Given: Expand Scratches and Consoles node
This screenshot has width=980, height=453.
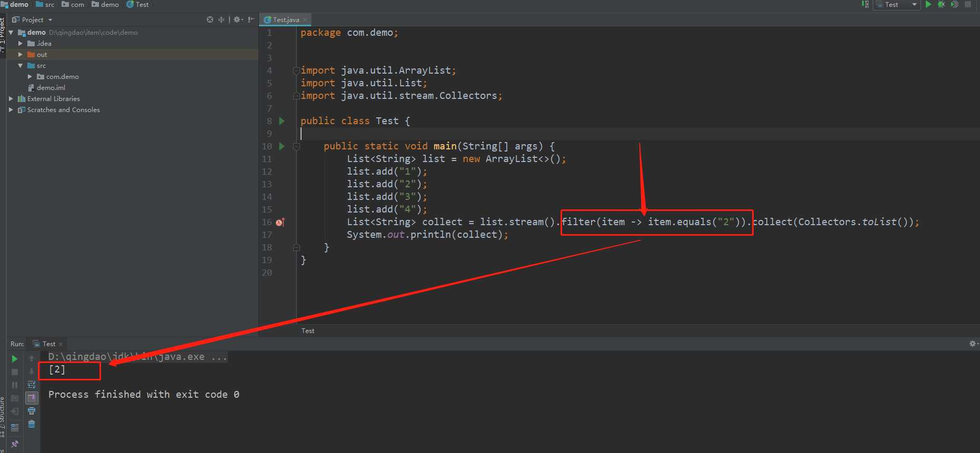Looking at the screenshot, I should (11, 110).
